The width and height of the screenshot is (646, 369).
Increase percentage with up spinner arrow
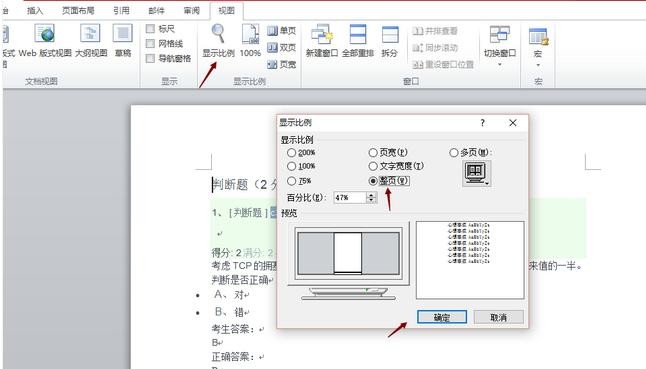[371, 195]
